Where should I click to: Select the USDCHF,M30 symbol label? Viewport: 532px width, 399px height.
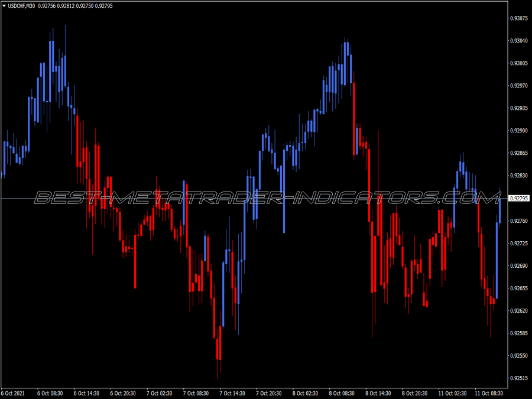[21, 6]
